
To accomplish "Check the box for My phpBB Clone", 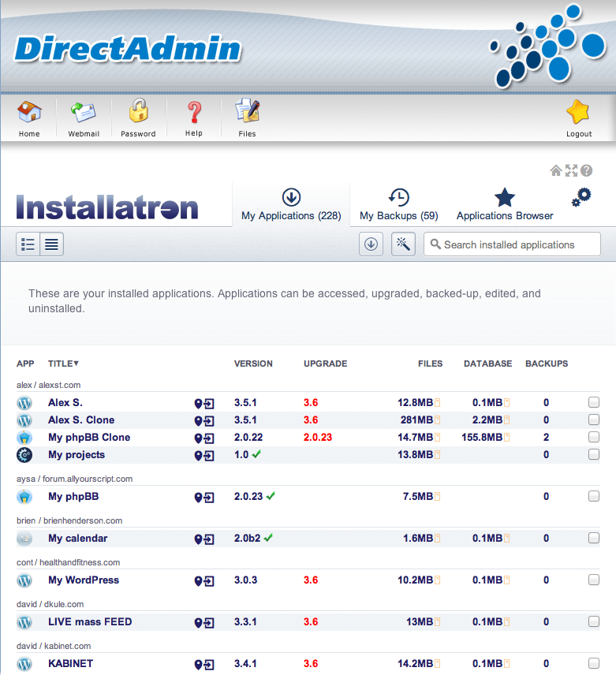I will tap(594, 437).
